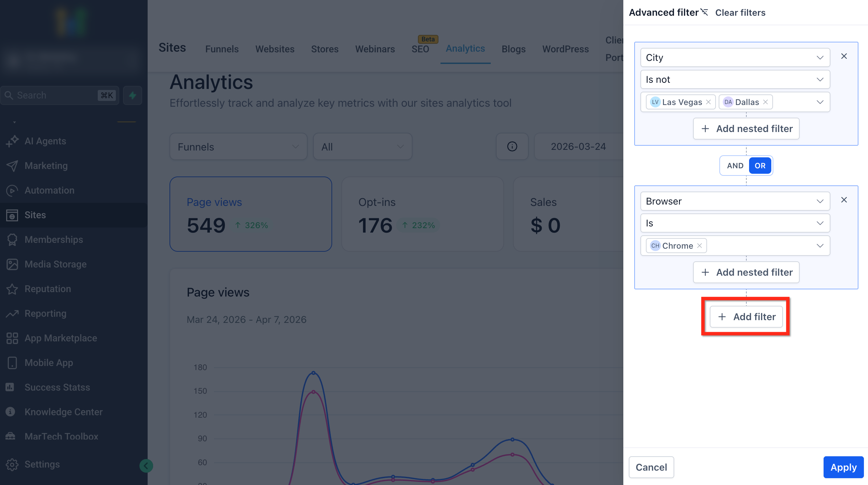868x485 pixels.
Task: Open the 'Is not' operator dropdown
Action: (x=735, y=80)
